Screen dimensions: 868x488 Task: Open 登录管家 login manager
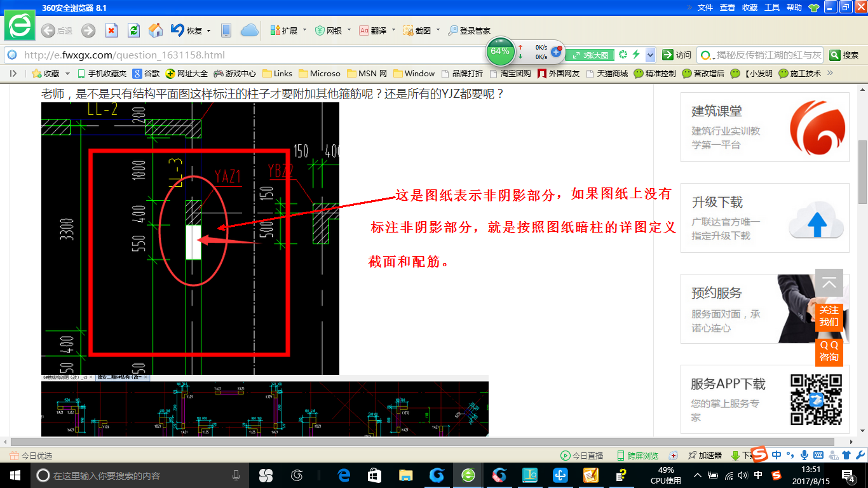pos(469,30)
